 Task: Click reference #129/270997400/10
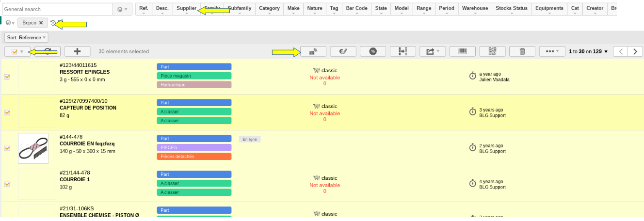[x=83, y=101]
